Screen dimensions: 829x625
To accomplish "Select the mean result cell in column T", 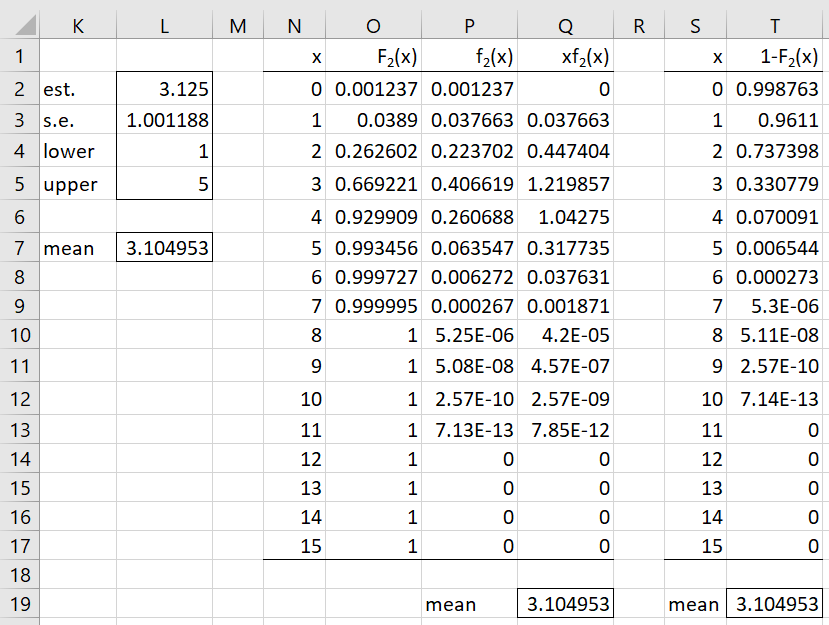I will [x=775, y=603].
